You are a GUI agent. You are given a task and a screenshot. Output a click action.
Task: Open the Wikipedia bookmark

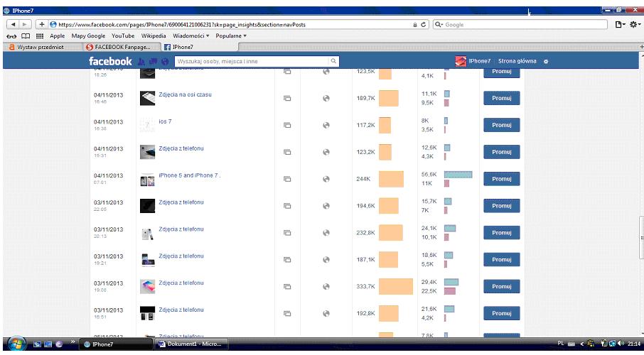[x=154, y=36]
